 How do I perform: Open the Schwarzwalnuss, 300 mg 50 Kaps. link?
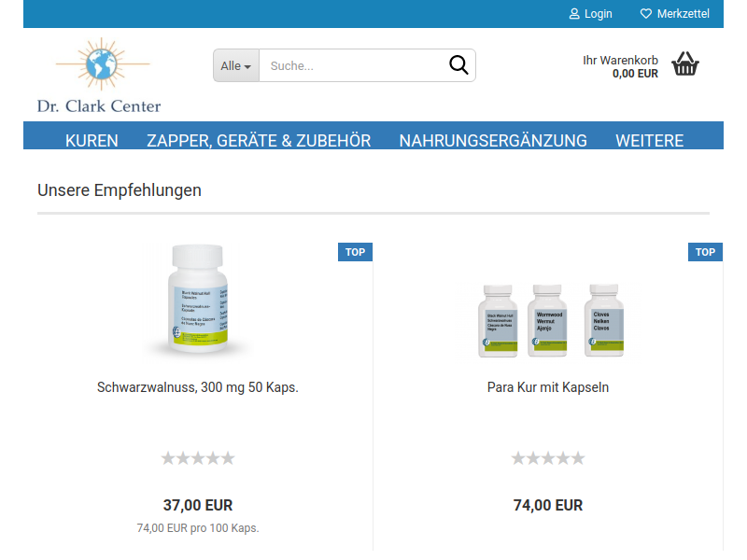pyautogui.click(x=198, y=387)
